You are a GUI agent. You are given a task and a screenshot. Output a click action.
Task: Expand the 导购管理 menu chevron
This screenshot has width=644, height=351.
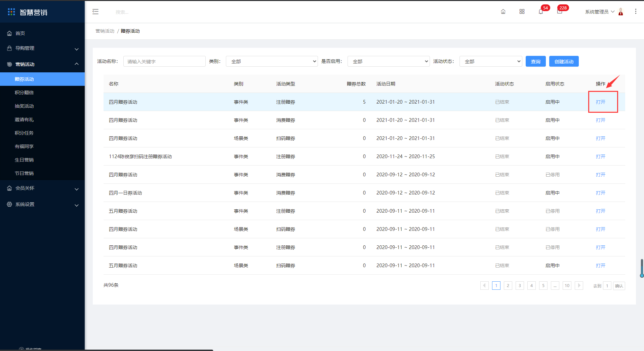point(77,49)
